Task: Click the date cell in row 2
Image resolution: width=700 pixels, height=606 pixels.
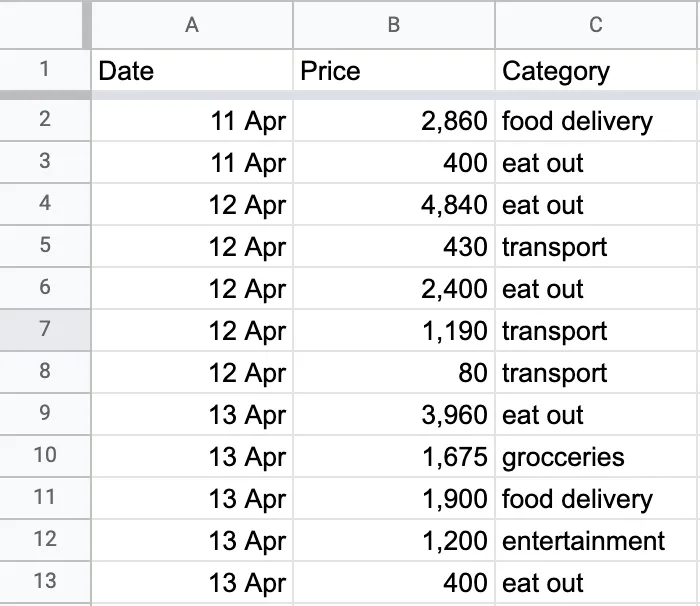Action: point(192,122)
